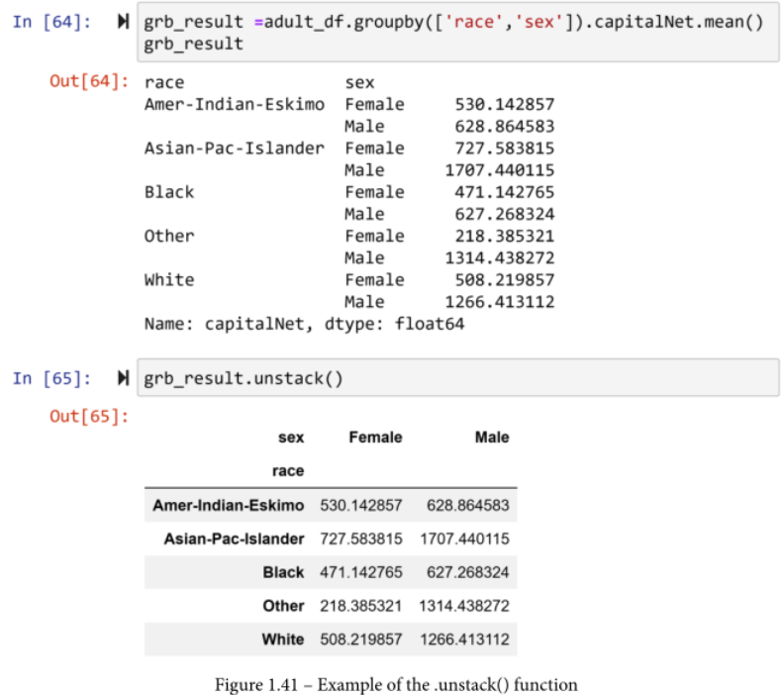This screenshot has height=695, width=784.
Task: Select bold Amer-Indian-Eskimo row label in table
Action: click(x=229, y=506)
